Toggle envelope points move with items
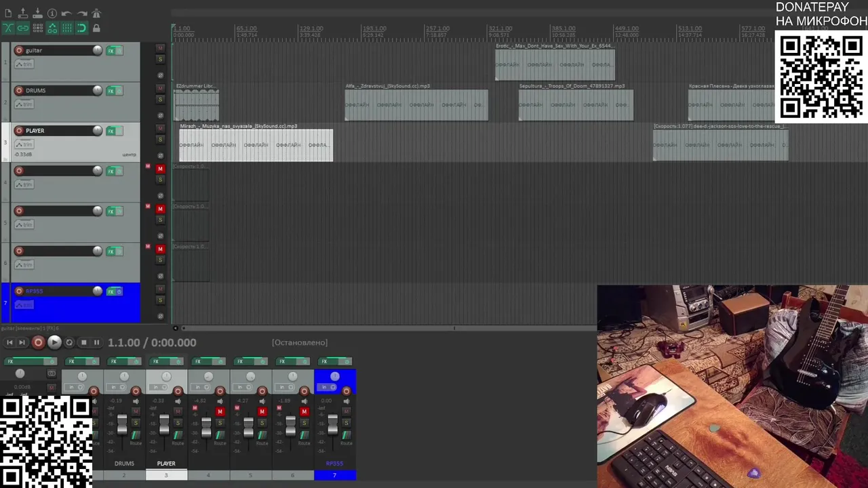 point(52,28)
